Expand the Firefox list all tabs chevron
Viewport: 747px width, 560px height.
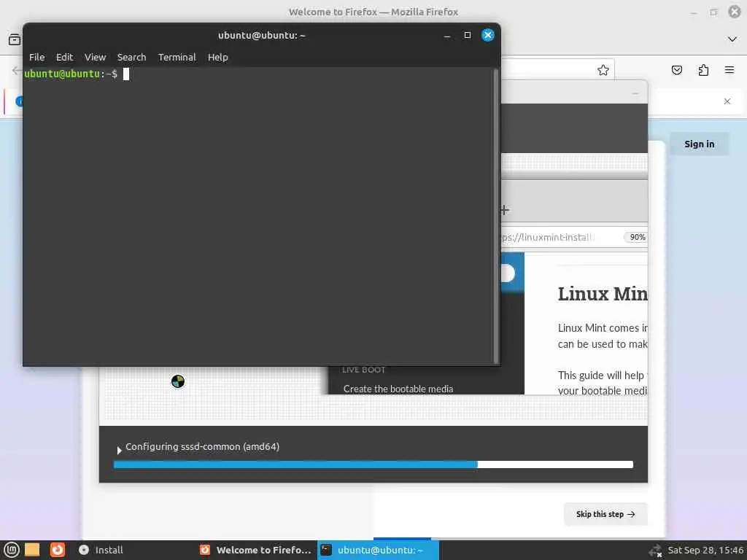point(732,39)
